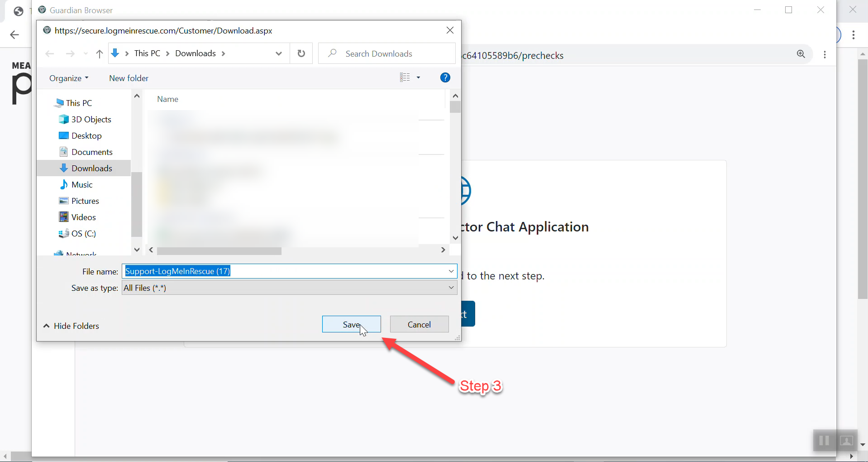Click file list scroll down arrow
The height and width of the screenshot is (462, 868).
point(455,238)
